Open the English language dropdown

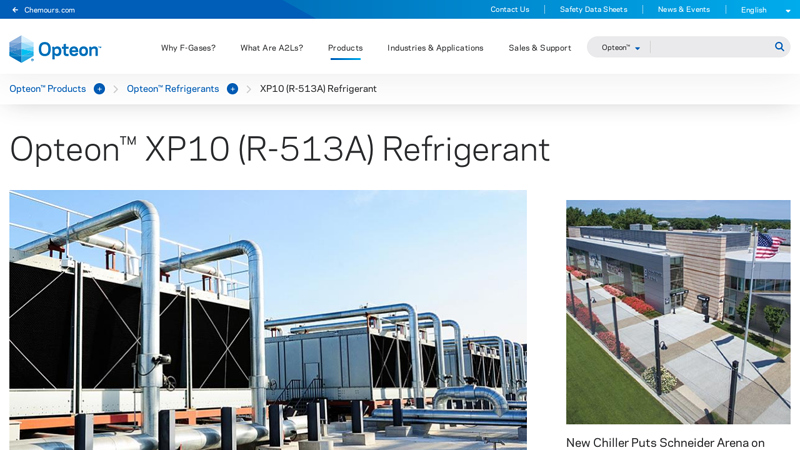pos(766,10)
